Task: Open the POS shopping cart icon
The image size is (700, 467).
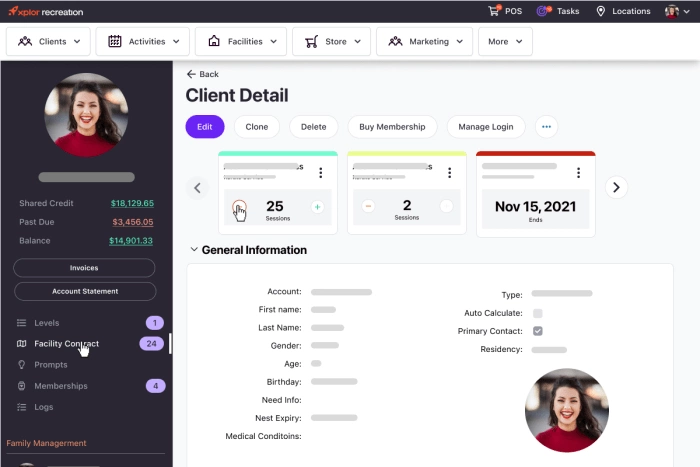Action: coord(494,11)
